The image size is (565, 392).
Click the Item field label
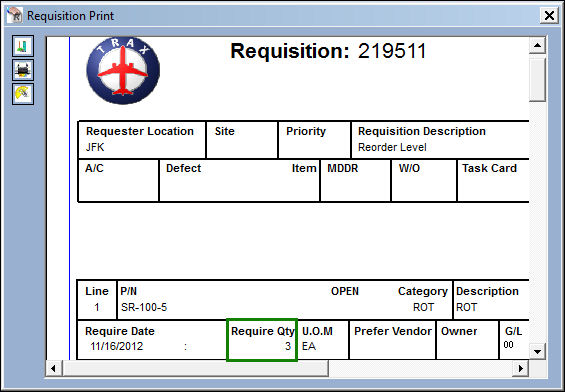(x=304, y=168)
